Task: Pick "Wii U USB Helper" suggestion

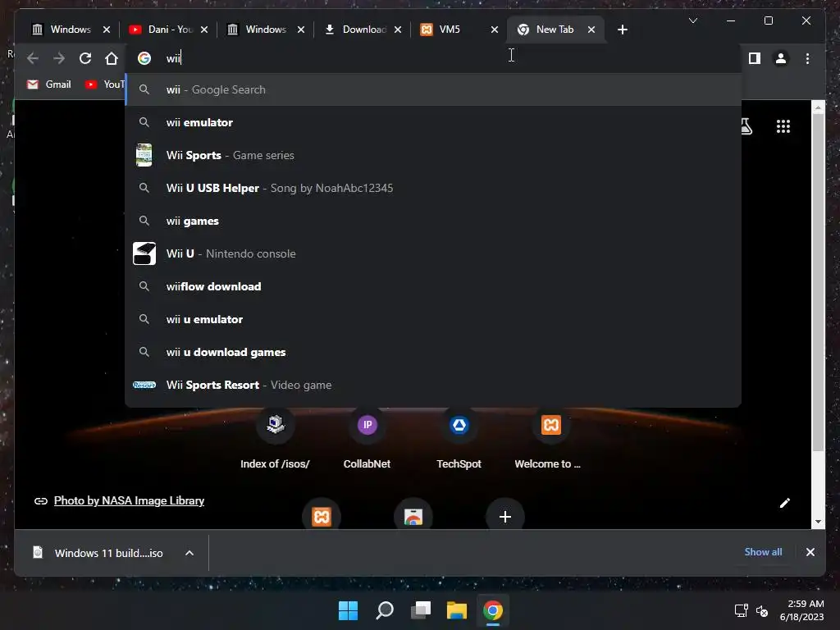Action: coord(433,188)
